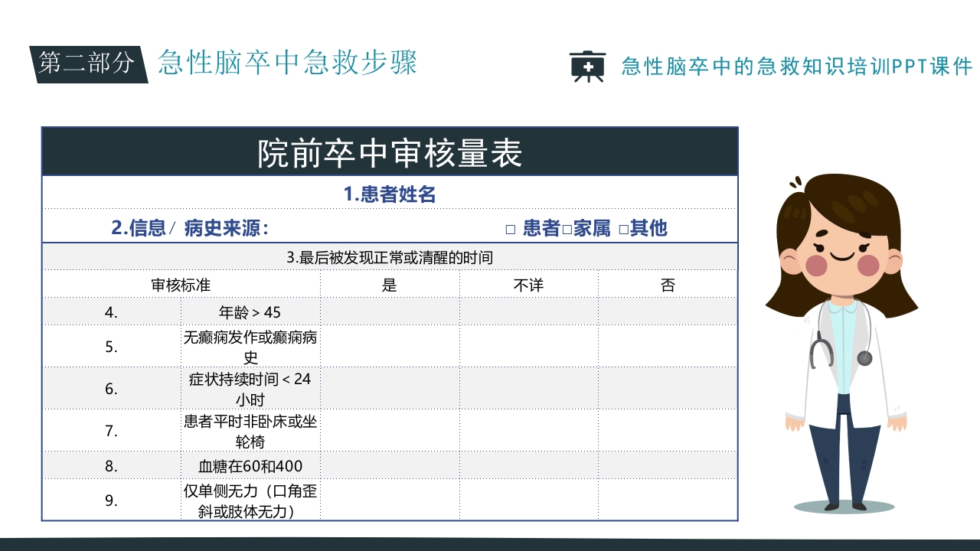Click the 急性脑卒中急救步骤 heading
Image resolution: width=980 pixels, height=551 pixels.
[x=287, y=65]
